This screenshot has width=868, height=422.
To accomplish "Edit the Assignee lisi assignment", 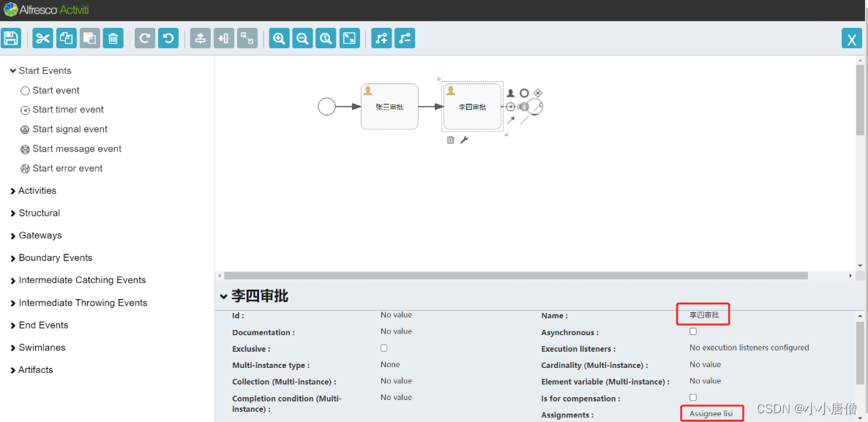I will [x=711, y=413].
